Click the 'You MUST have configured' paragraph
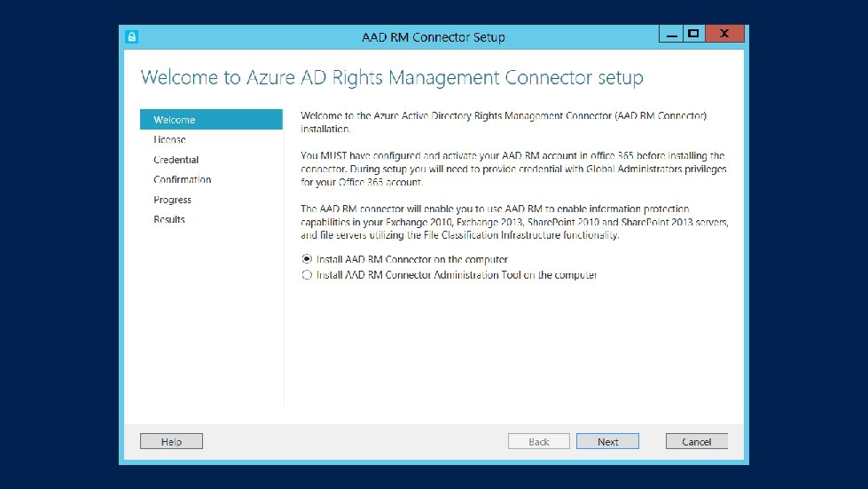The height and width of the screenshot is (489, 868). (513, 169)
